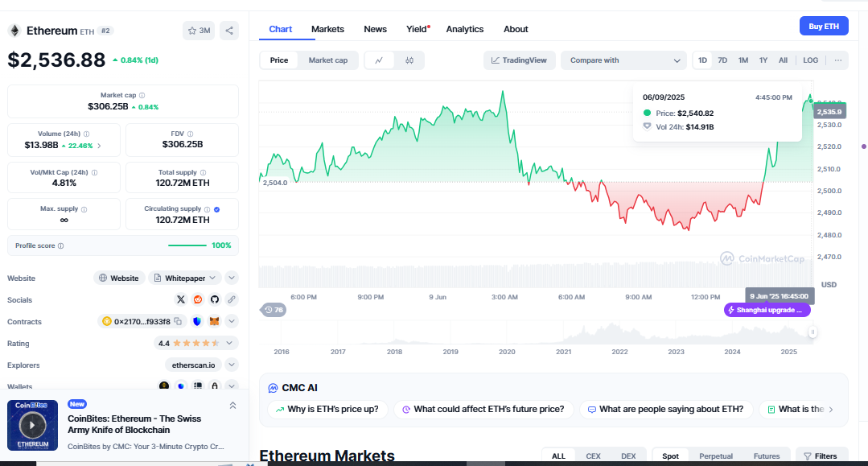The height and width of the screenshot is (466, 868).
Task: Set chart range to 1Y
Action: pyautogui.click(x=763, y=60)
